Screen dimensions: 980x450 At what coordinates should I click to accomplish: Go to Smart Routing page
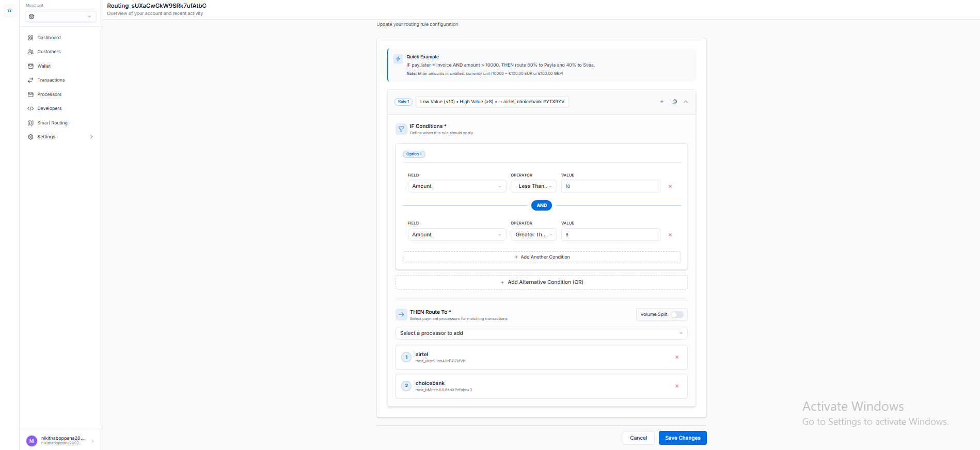coord(52,123)
